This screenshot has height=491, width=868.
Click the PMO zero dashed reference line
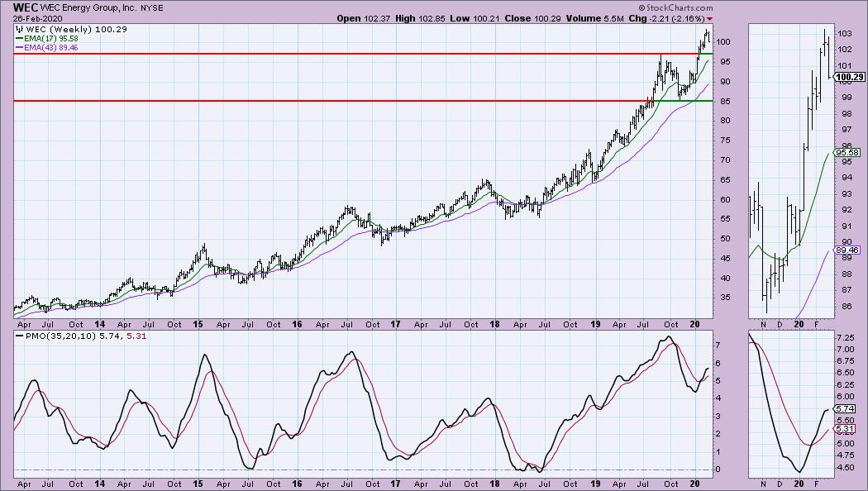pyautogui.click(x=363, y=470)
